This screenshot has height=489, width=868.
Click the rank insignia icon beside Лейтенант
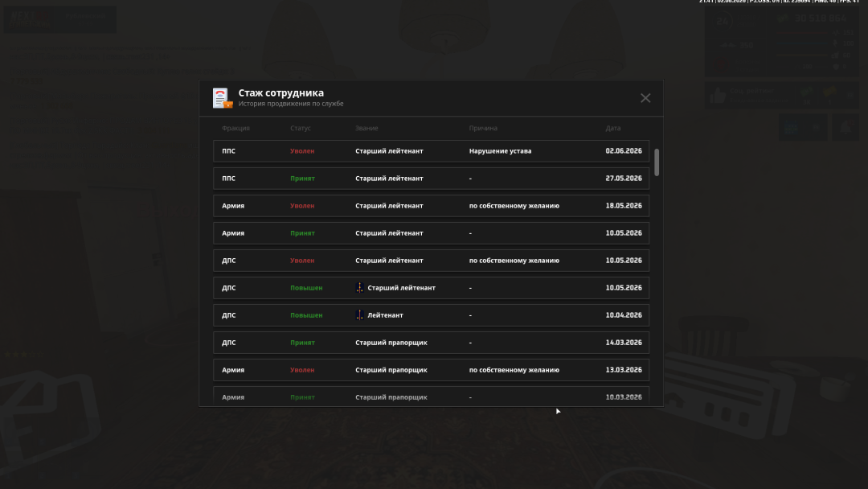pyautogui.click(x=360, y=315)
